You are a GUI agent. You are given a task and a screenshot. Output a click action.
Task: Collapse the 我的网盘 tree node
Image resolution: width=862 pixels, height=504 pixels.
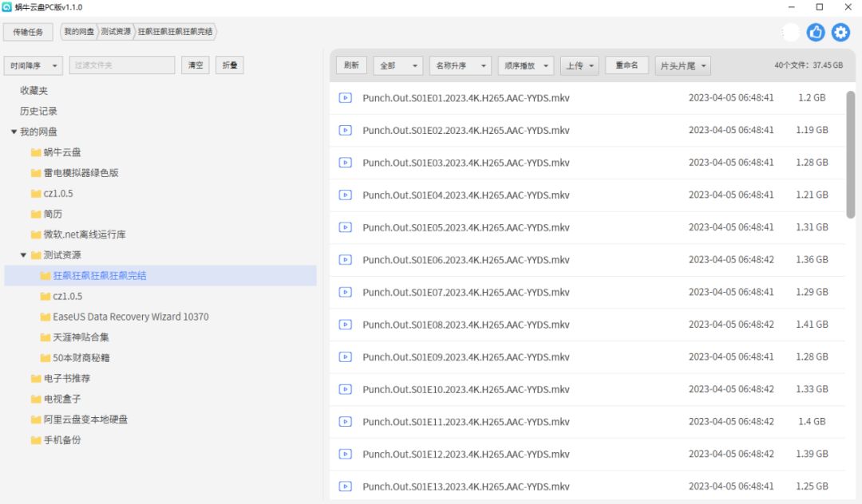pos(14,132)
